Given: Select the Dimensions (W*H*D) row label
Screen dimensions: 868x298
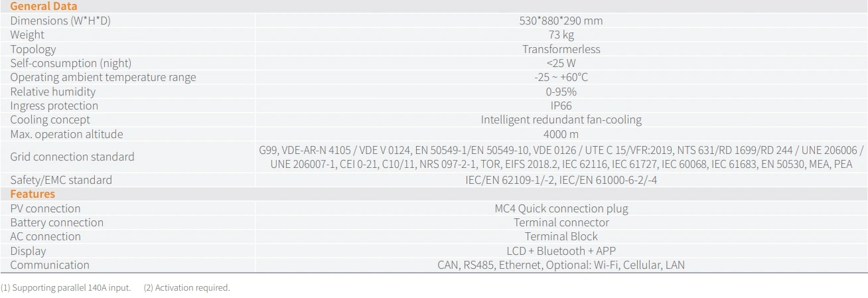Looking at the screenshot, I should click(x=60, y=21).
